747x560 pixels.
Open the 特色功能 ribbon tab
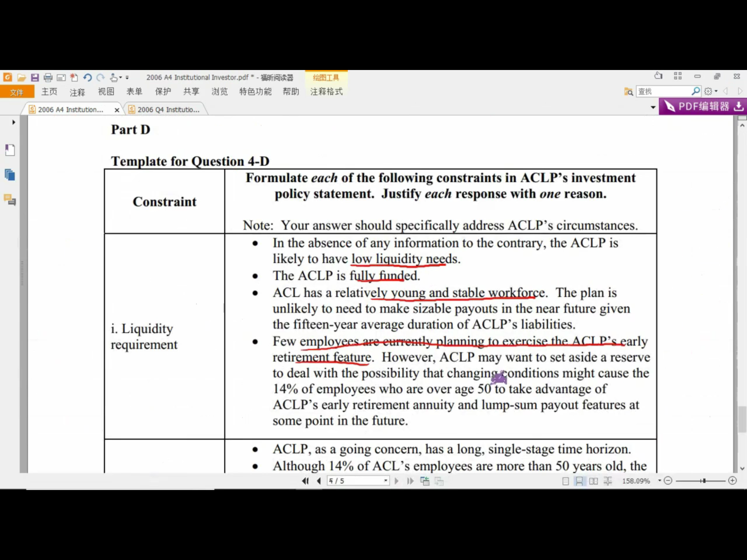tap(255, 92)
